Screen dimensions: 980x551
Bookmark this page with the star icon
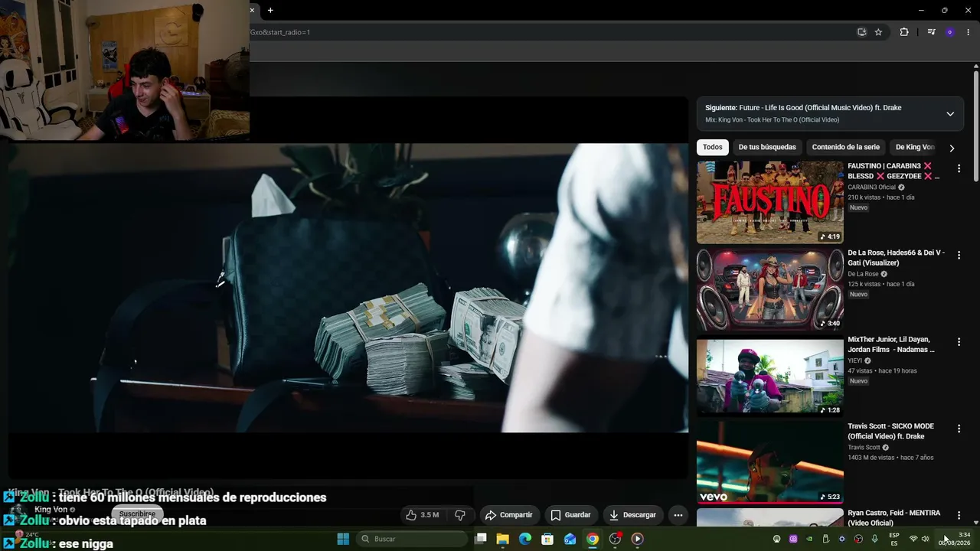[878, 32]
